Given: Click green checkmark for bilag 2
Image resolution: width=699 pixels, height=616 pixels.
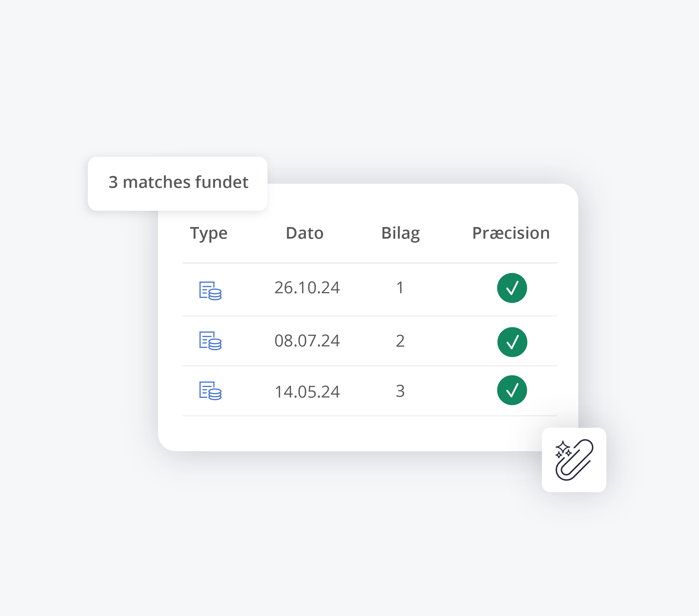Looking at the screenshot, I should 512,342.
